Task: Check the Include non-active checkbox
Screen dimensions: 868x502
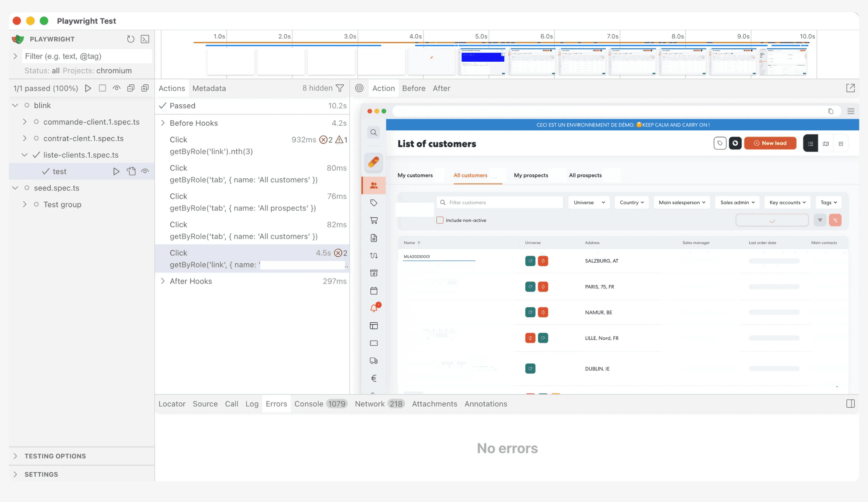Action: coord(440,220)
